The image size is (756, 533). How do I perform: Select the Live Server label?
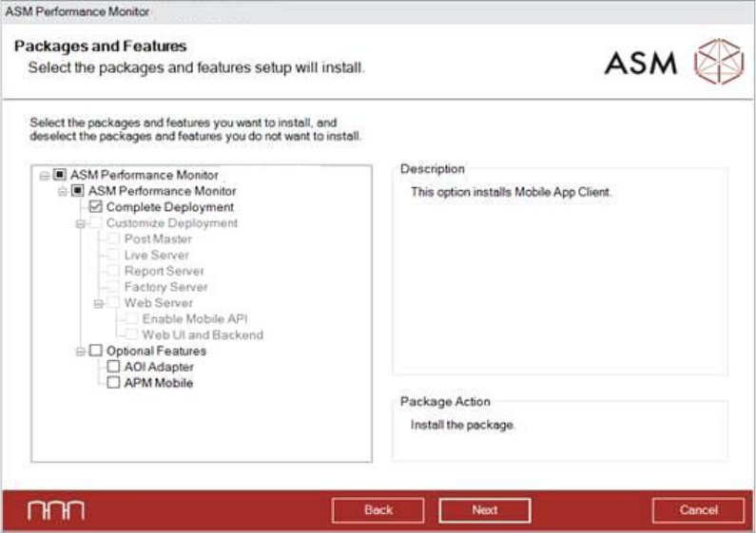pyautogui.click(x=156, y=255)
